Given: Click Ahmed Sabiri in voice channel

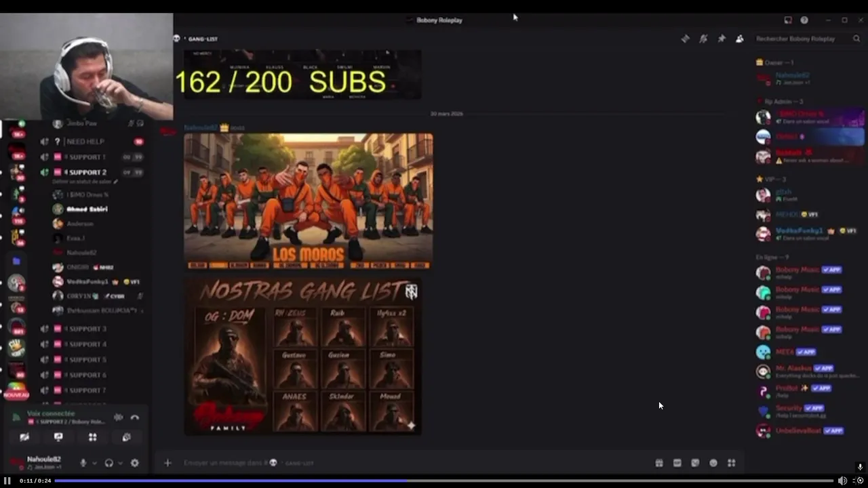Looking at the screenshot, I should [87, 209].
